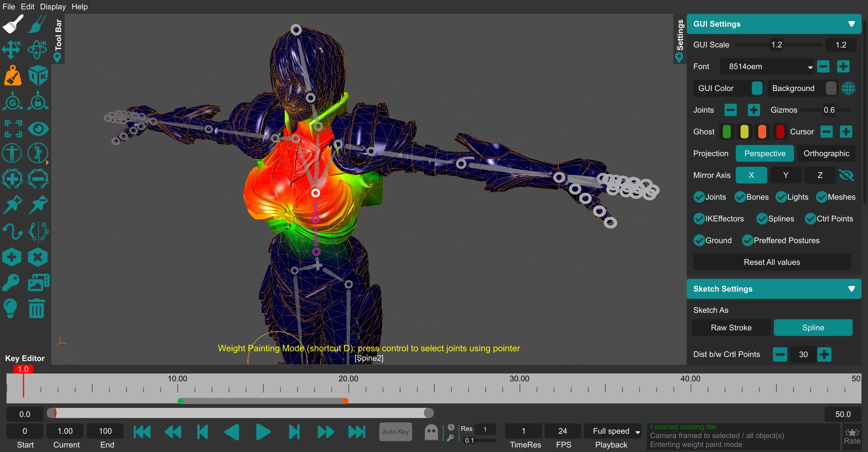This screenshot has width=868, height=452.
Task: Click Reset All values button
Action: (x=772, y=262)
